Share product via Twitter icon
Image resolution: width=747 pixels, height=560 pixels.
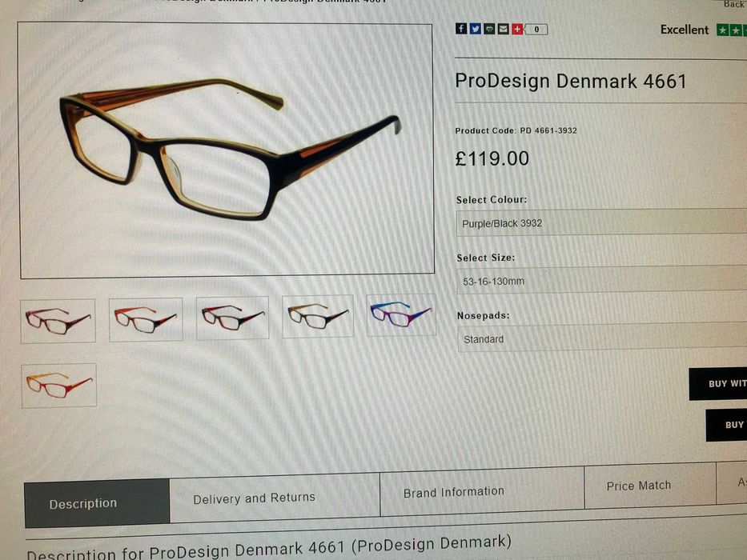(475, 29)
